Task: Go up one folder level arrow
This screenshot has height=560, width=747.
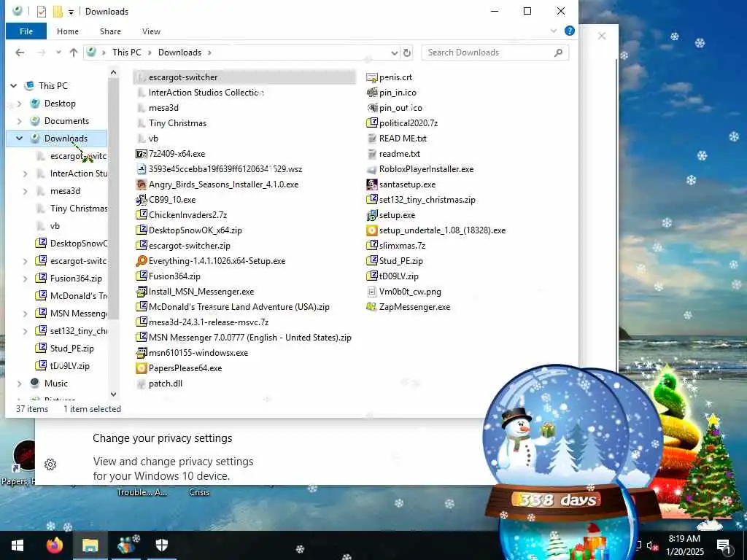Action: [x=74, y=52]
